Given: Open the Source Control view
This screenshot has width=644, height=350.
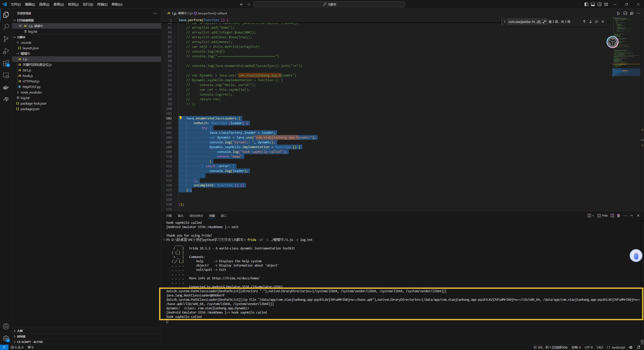Looking at the screenshot, I should pyautogui.click(x=6, y=39).
